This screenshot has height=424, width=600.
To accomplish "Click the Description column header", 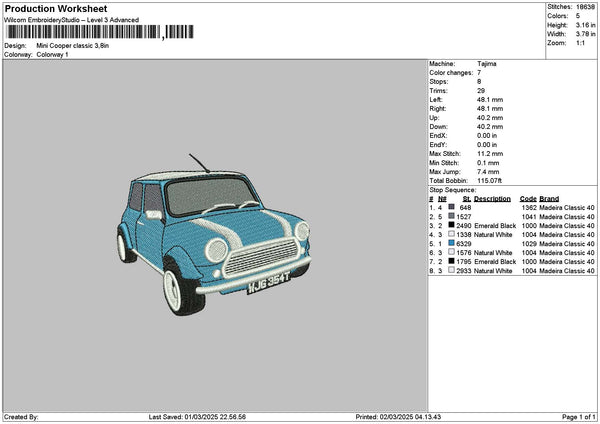I will (x=492, y=198).
